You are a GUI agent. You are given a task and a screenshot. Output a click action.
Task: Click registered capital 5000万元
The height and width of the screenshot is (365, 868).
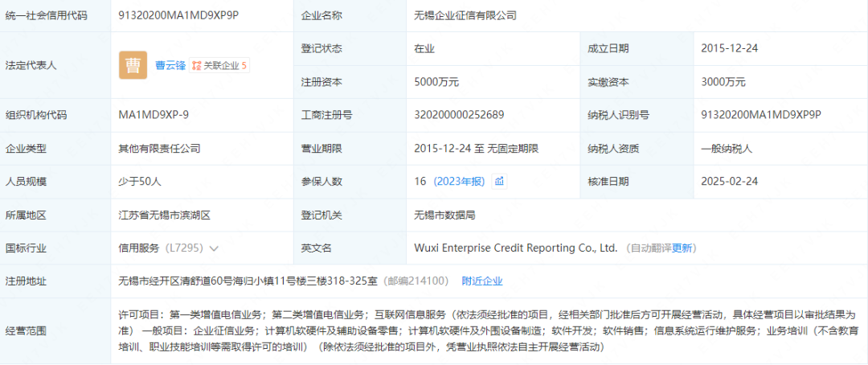(x=436, y=82)
